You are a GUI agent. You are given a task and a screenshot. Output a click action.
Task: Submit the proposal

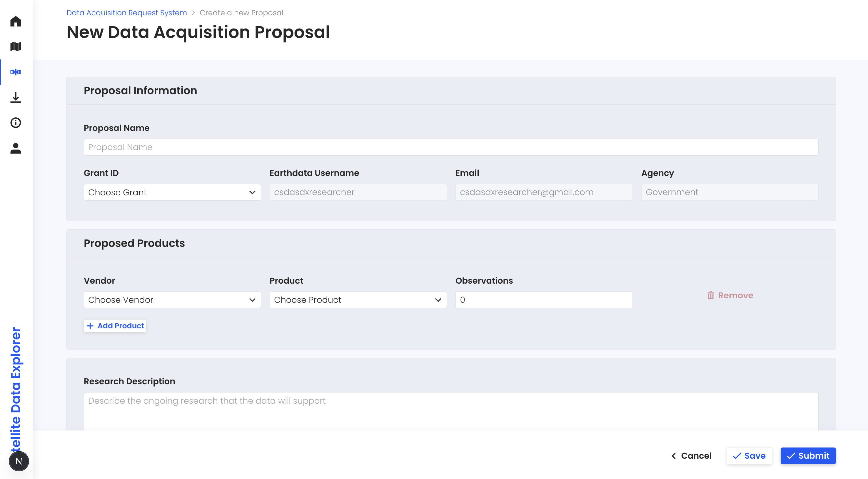point(808,456)
